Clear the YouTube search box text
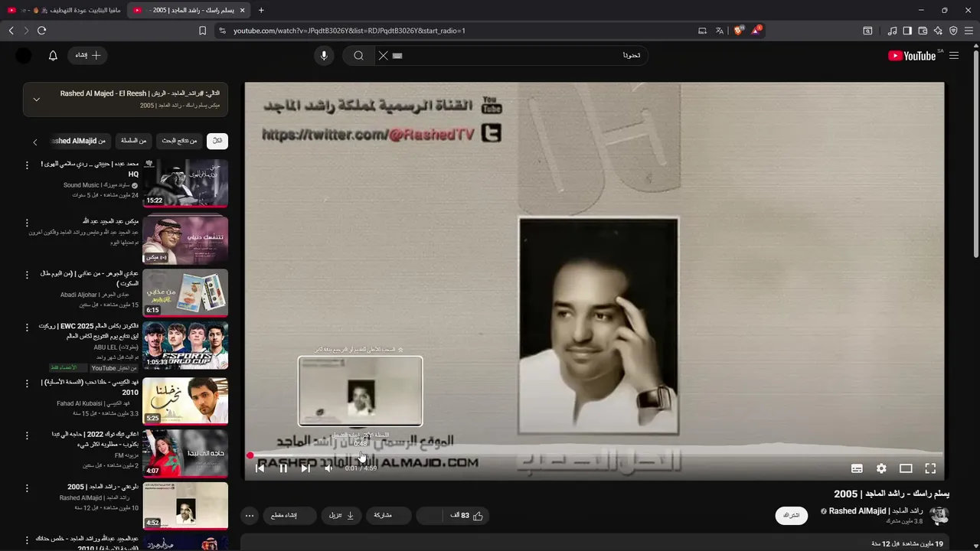 point(383,55)
